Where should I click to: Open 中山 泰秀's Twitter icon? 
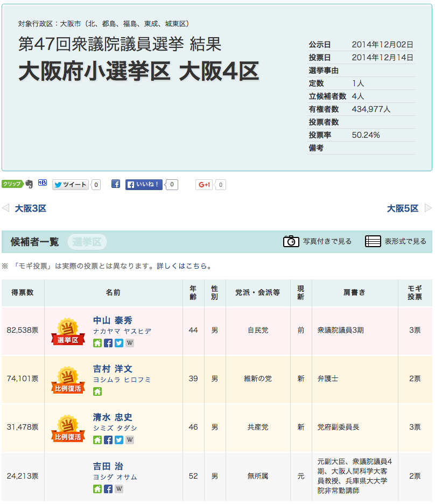(x=119, y=343)
